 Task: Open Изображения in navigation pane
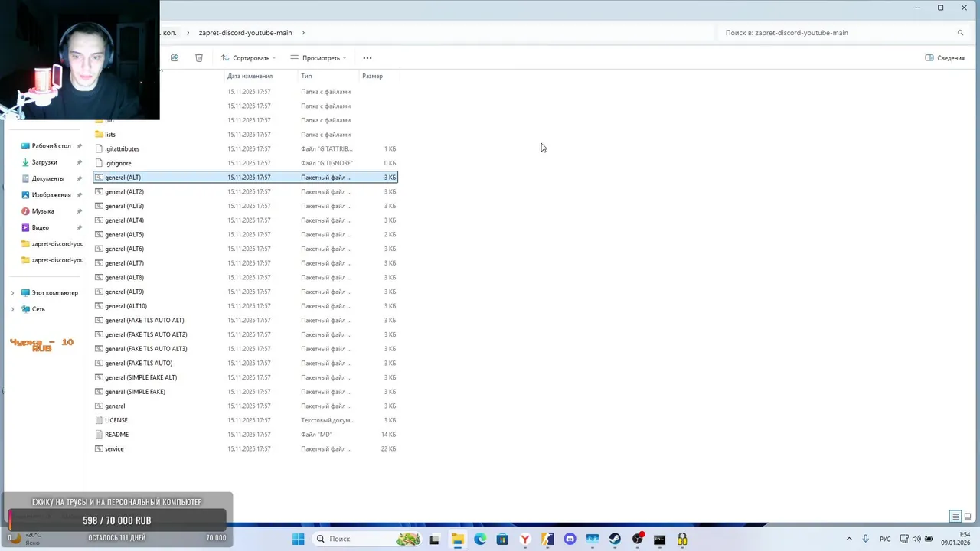(x=51, y=195)
